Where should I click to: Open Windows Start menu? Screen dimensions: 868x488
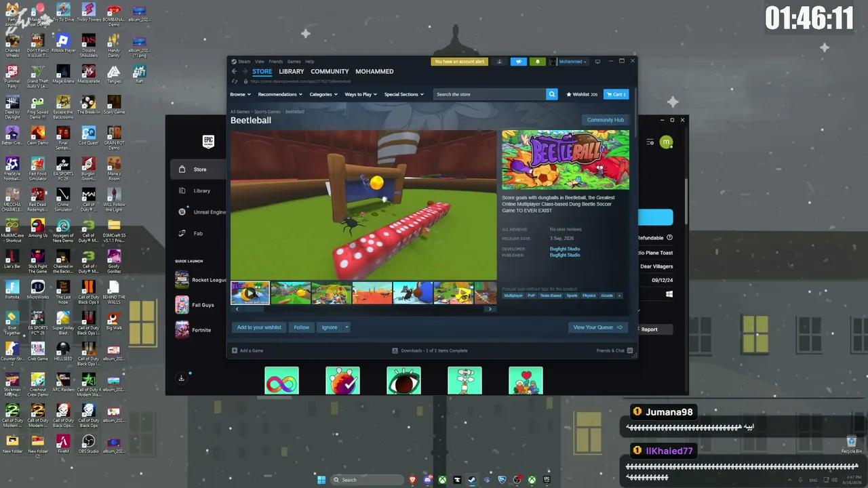321,480
